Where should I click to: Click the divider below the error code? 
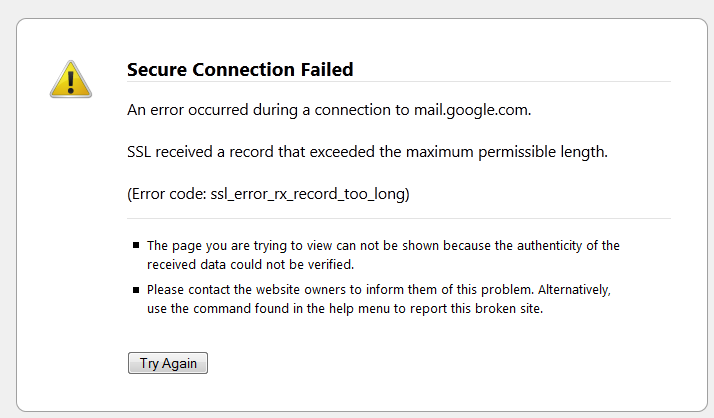click(398, 219)
